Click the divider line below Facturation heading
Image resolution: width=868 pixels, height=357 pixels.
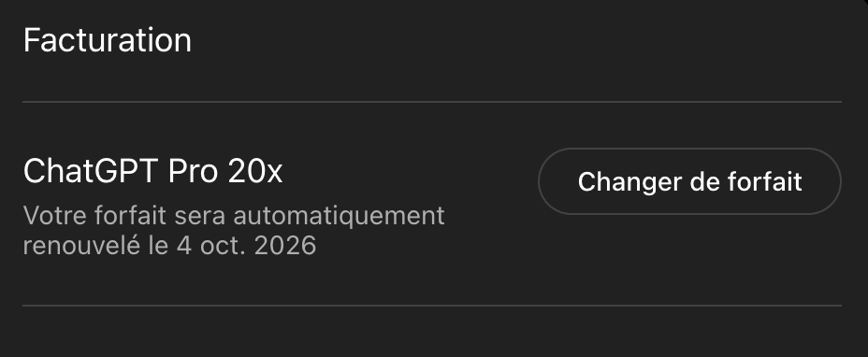coord(432,102)
